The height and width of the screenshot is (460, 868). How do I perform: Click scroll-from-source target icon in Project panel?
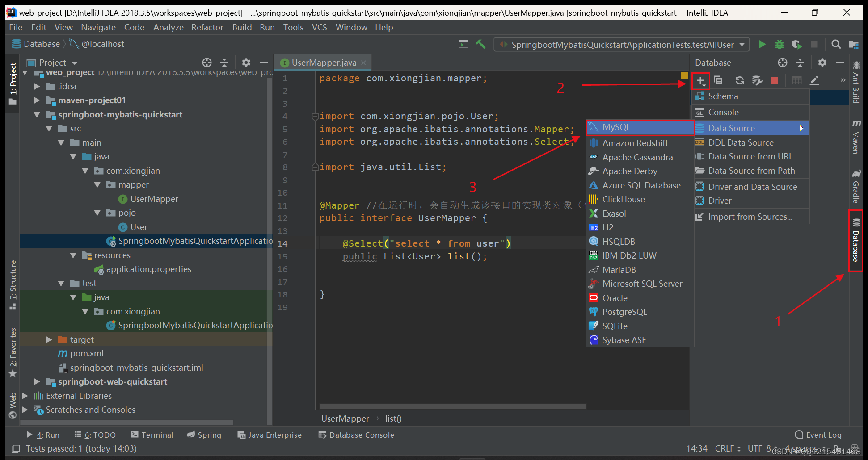207,63
